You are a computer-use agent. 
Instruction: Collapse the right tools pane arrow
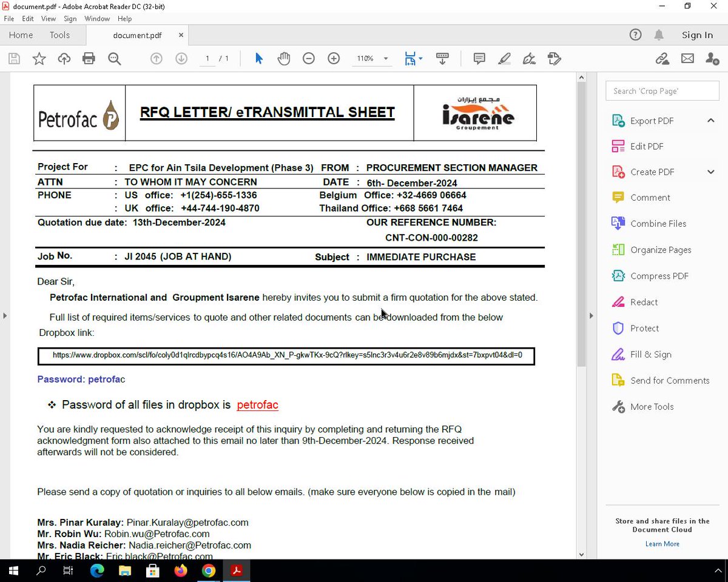click(590, 315)
